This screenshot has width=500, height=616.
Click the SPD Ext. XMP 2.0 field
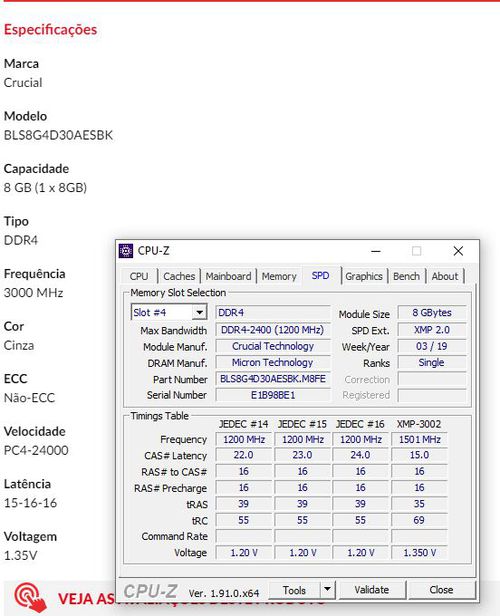[x=432, y=330]
